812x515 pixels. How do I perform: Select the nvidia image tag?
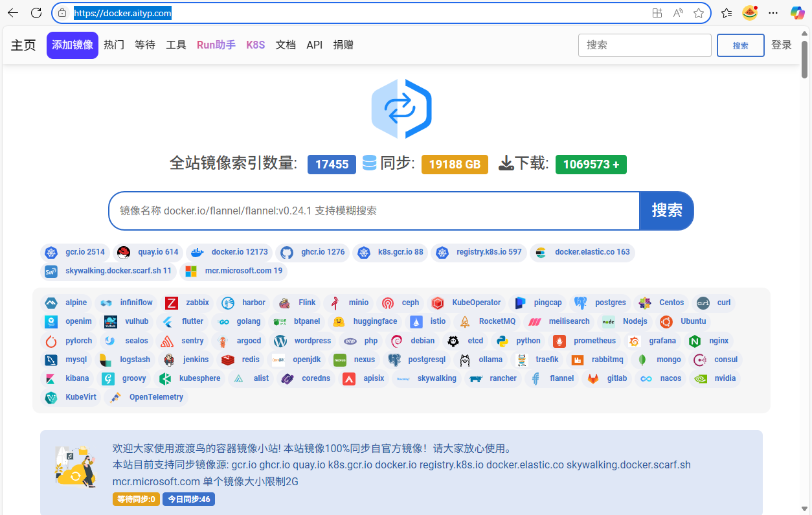click(716, 378)
